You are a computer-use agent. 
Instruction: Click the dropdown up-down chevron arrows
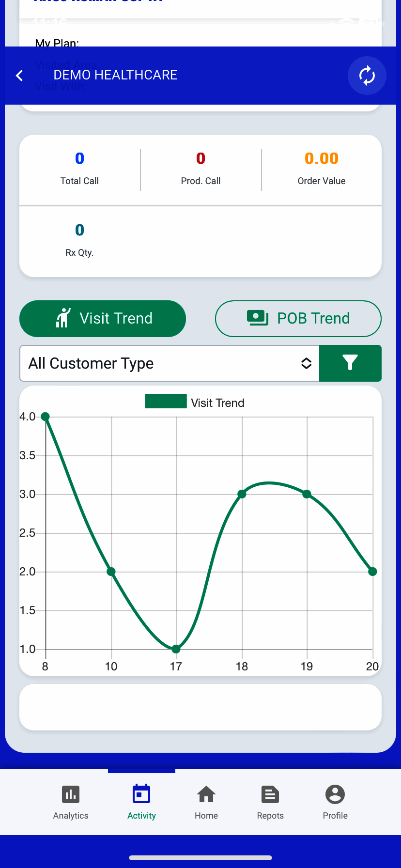coord(306,363)
